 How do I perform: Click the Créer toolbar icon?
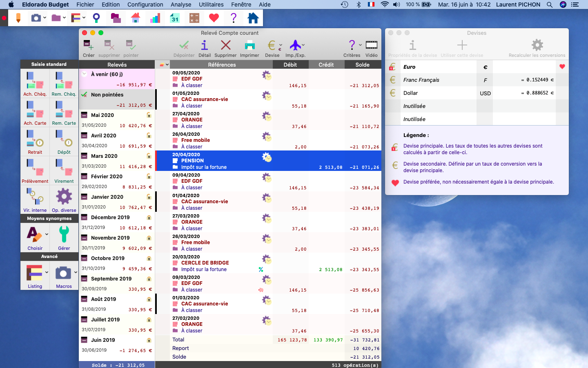89,45
